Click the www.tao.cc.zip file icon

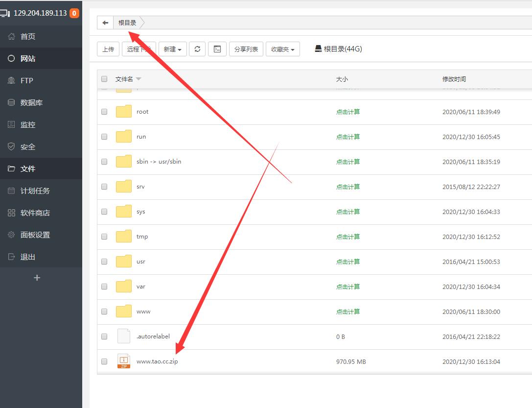point(124,361)
